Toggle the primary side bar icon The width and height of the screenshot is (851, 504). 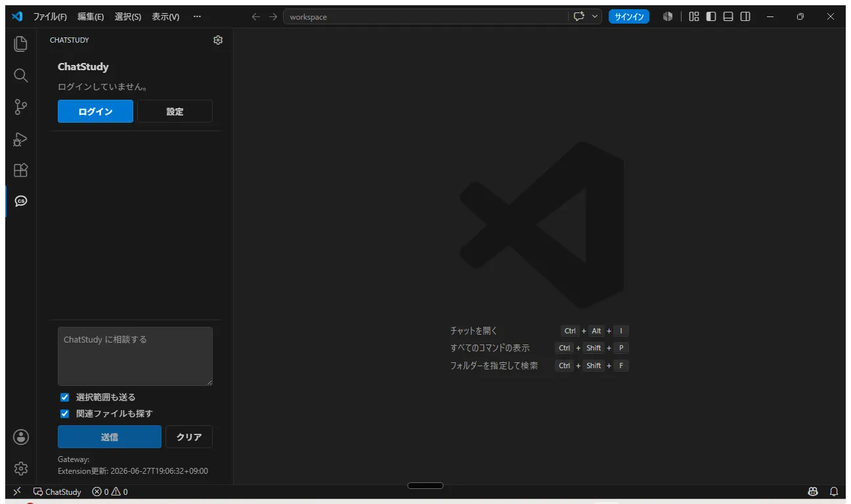point(711,17)
